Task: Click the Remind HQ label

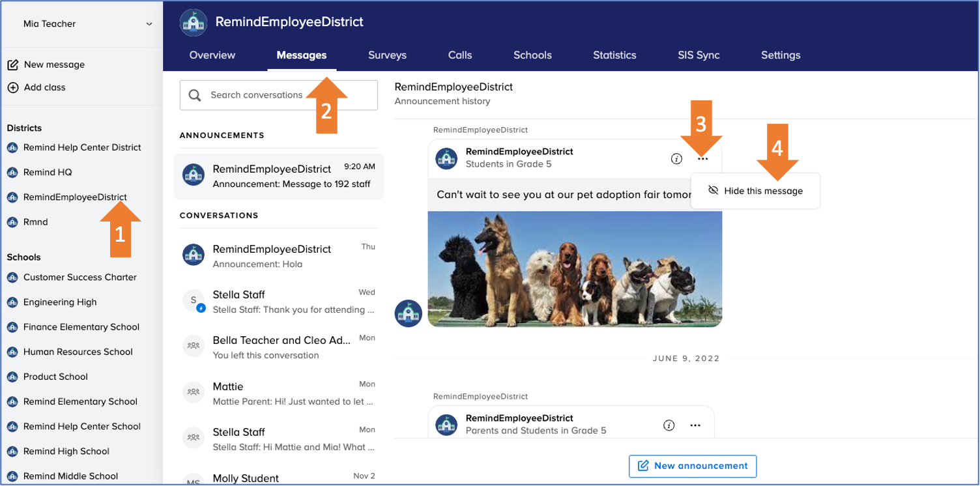Action: pyautogui.click(x=48, y=173)
